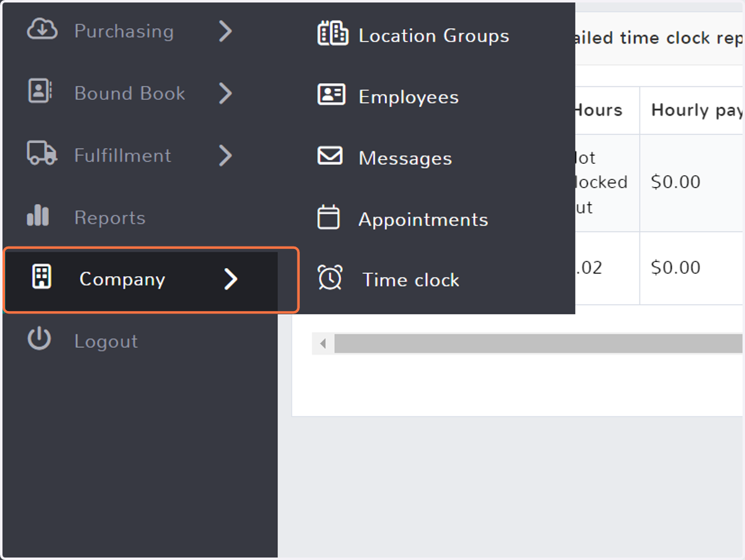Click the table's horizontal scrollbar track
Viewport: 745px width, 560px height.
tap(538, 343)
